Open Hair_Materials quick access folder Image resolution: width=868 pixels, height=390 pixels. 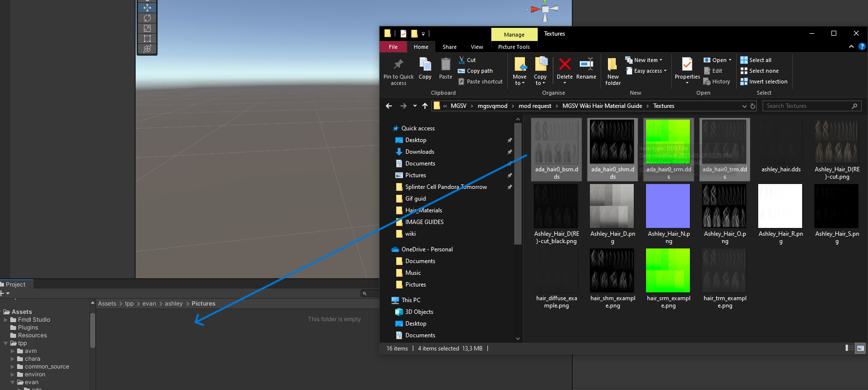[x=424, y=210]
